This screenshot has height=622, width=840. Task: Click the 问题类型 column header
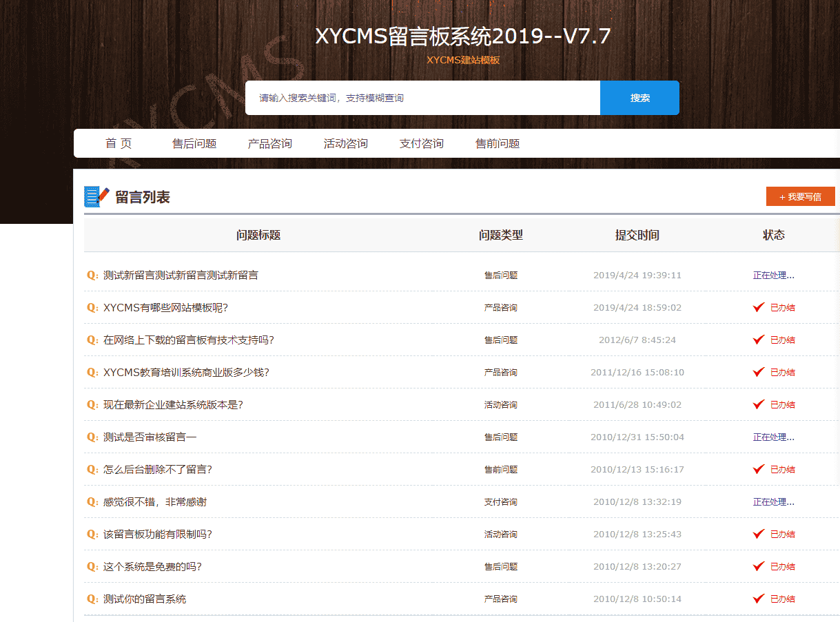pos(501,235)
